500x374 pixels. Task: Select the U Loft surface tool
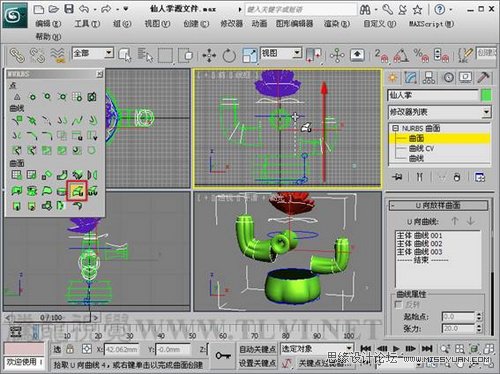(77, 191)
